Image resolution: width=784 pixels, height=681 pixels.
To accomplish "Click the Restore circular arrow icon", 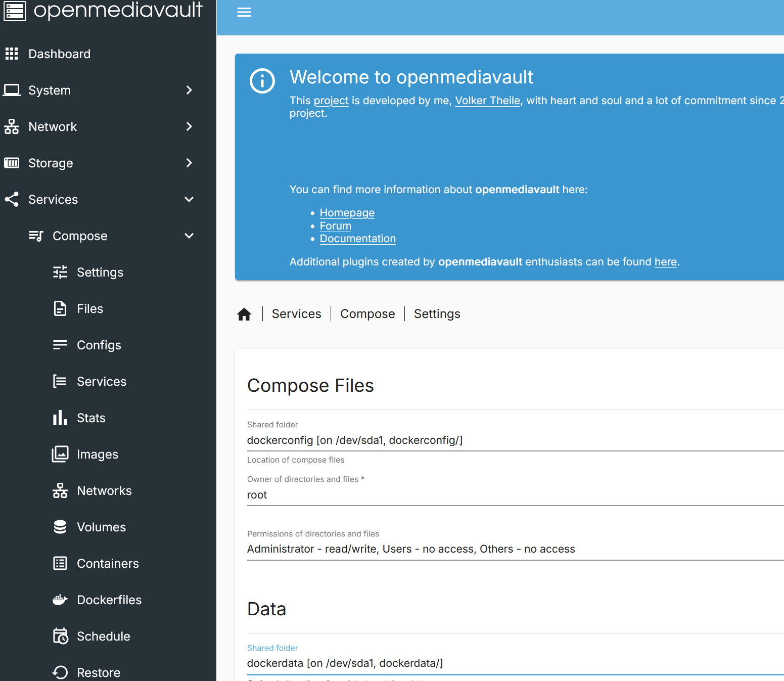I will coord(60,672).
